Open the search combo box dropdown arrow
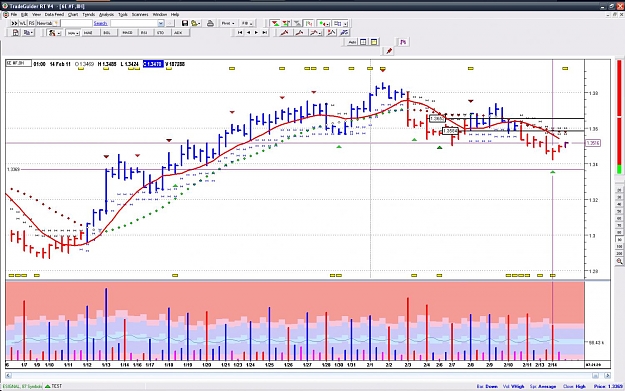 point(160,23)
